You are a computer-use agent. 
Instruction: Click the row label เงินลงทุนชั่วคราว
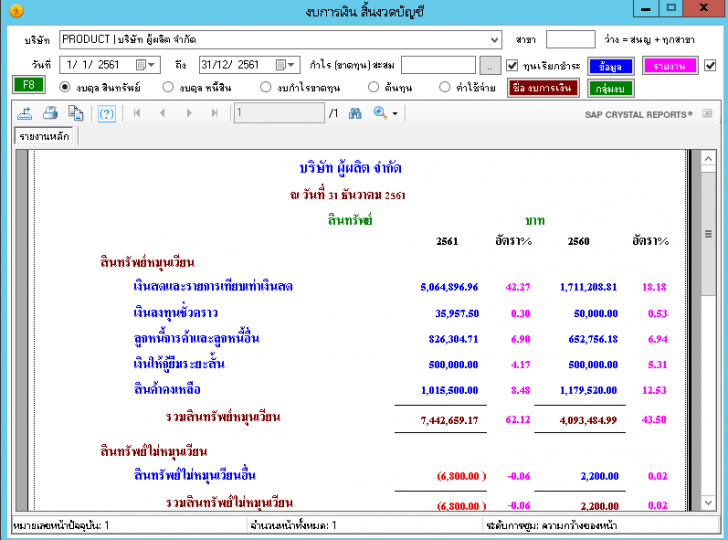tap(176, 312)
